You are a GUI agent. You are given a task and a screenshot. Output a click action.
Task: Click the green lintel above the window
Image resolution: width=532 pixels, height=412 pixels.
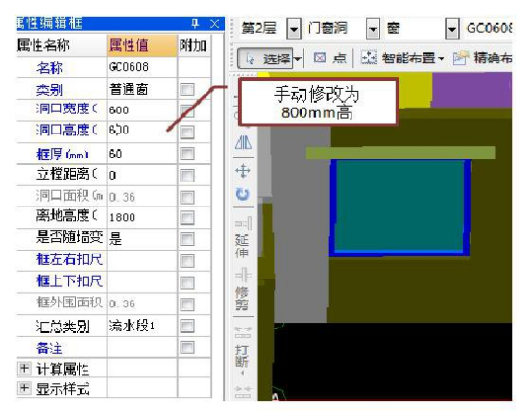[x=400, y=153]
